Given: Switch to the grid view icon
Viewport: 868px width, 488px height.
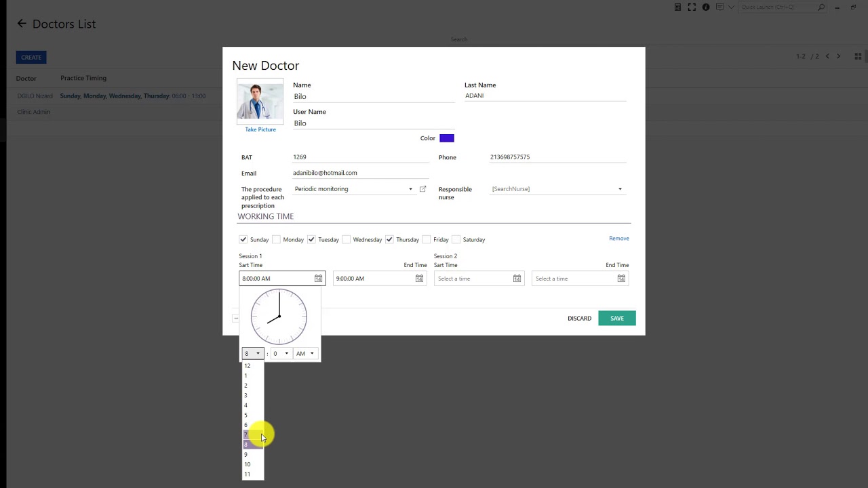Looking at the screenshot, I should 858,56.
